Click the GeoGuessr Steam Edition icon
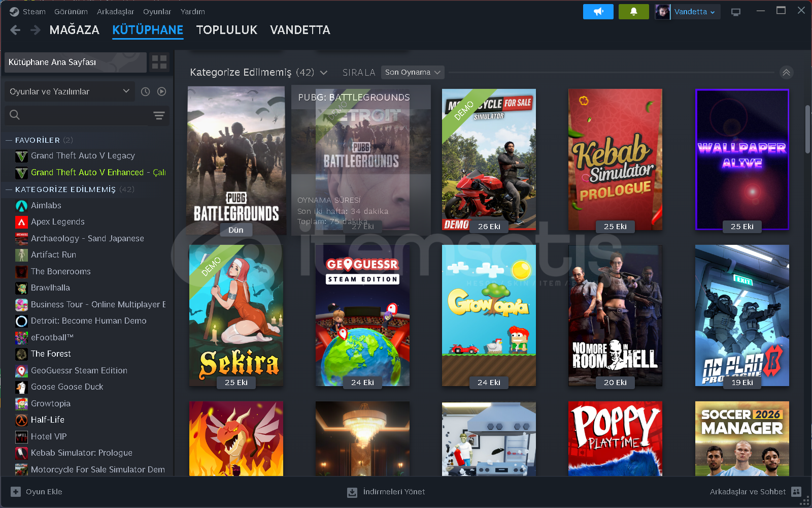This screenshot has width=812, height=508. point(21,371)
